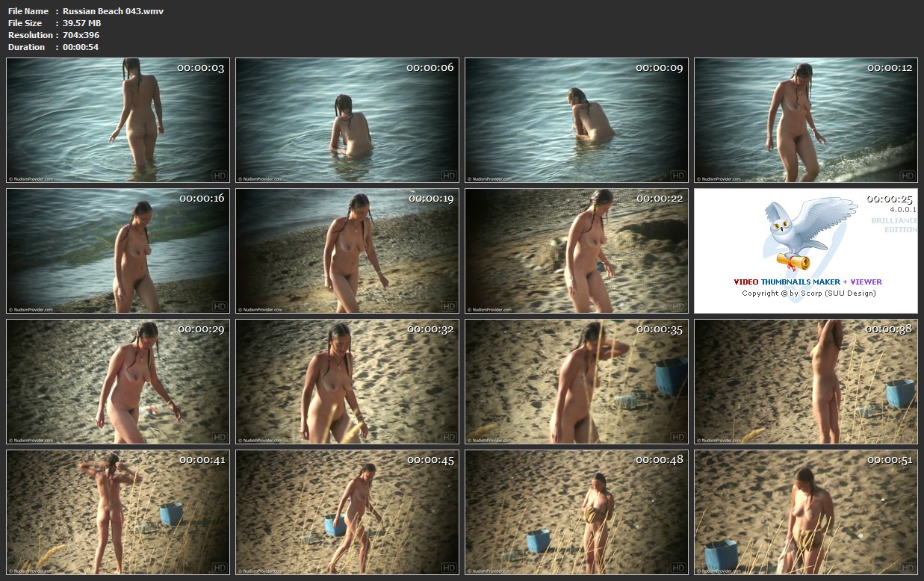Select the thumbnail at timestamp 00:00:06
The width and height of the screenshot is (924, 581).
(x=347, y=120)
